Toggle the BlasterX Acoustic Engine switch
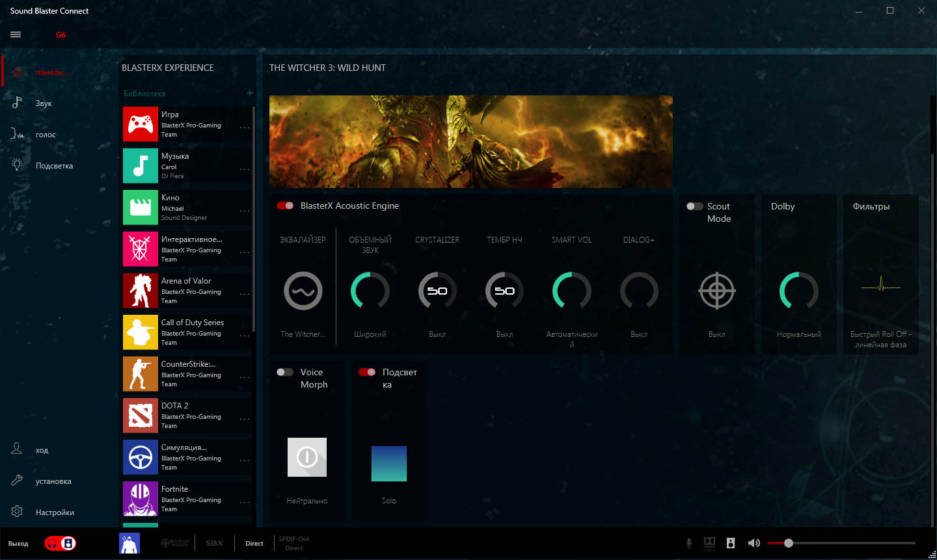The width and height of the screenshot is (937, 560). click(x=285, y=206)
